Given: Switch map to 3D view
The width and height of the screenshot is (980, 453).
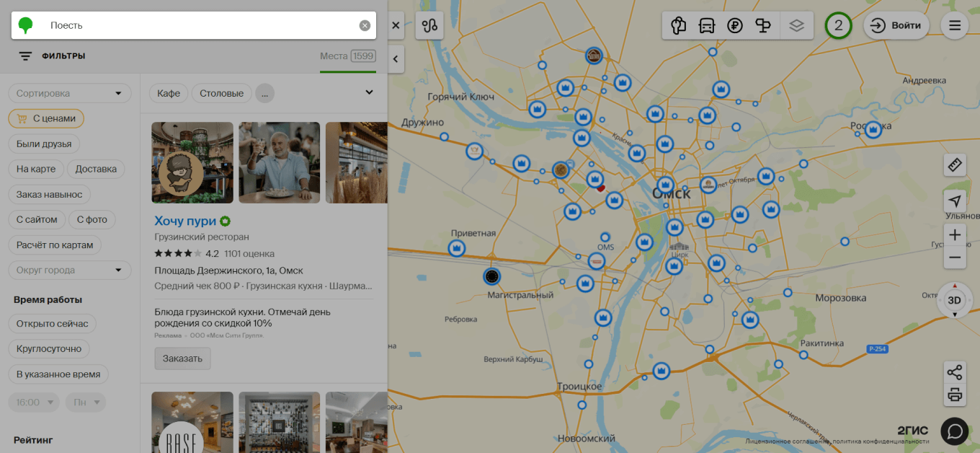Looking at the screenshot, I should 955,300.
